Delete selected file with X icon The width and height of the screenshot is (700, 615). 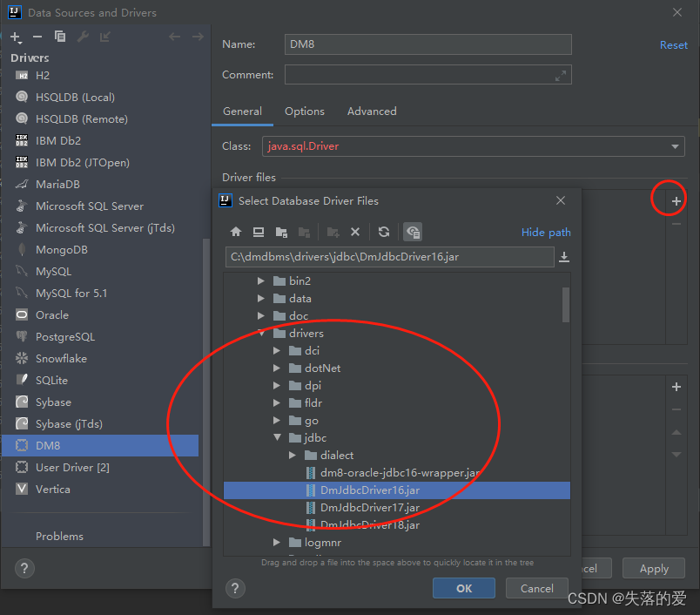(x=355, y=232)
